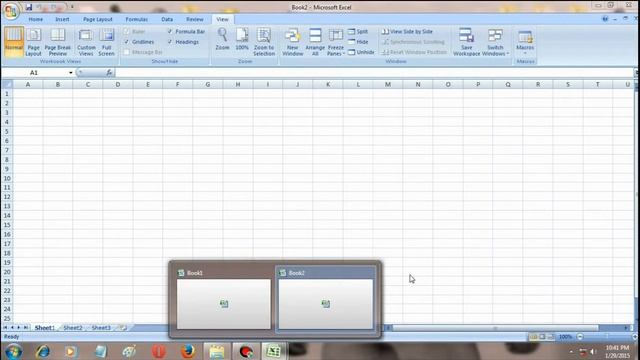Open the Data ribbon tab
The height and width of the screenshot is (360, 640).
(167, 19)
